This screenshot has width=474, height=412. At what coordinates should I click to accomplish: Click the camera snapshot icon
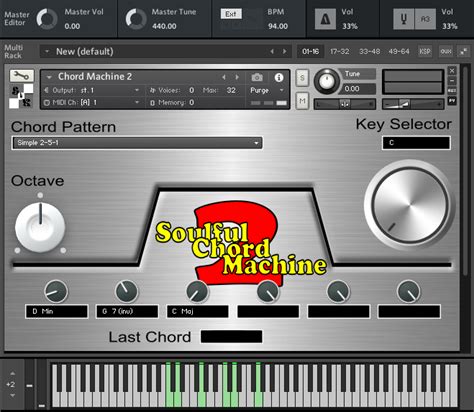[x=257, y=77]
